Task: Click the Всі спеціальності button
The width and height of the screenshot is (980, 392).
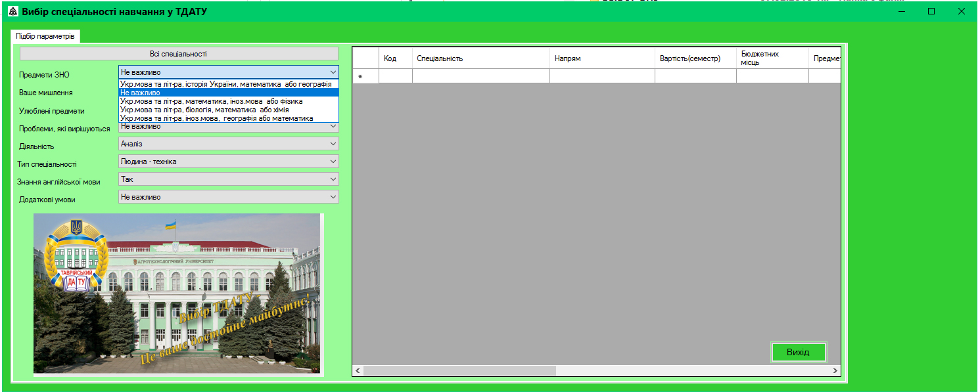Action: coord(179,54)
